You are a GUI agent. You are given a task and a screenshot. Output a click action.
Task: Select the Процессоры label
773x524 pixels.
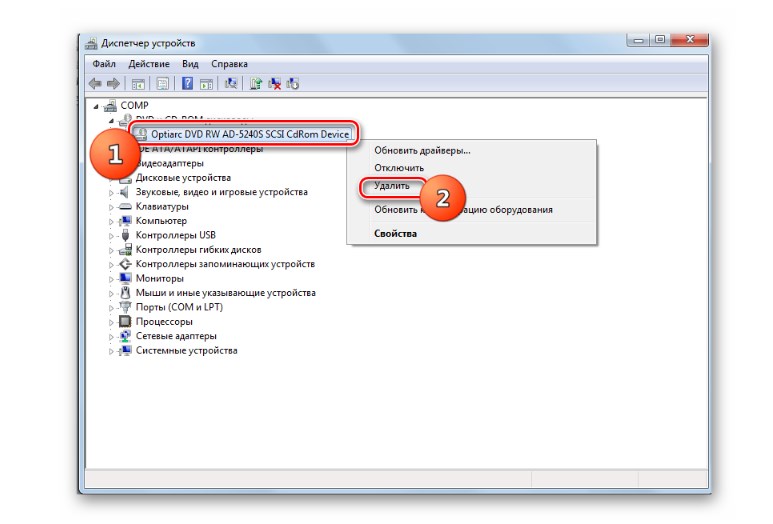164,322
